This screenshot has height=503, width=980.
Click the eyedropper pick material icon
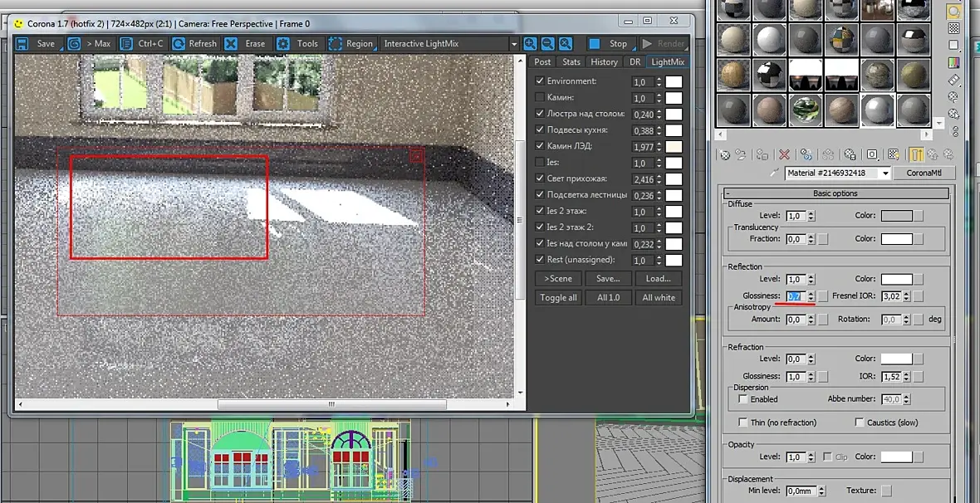coord(775,173)
